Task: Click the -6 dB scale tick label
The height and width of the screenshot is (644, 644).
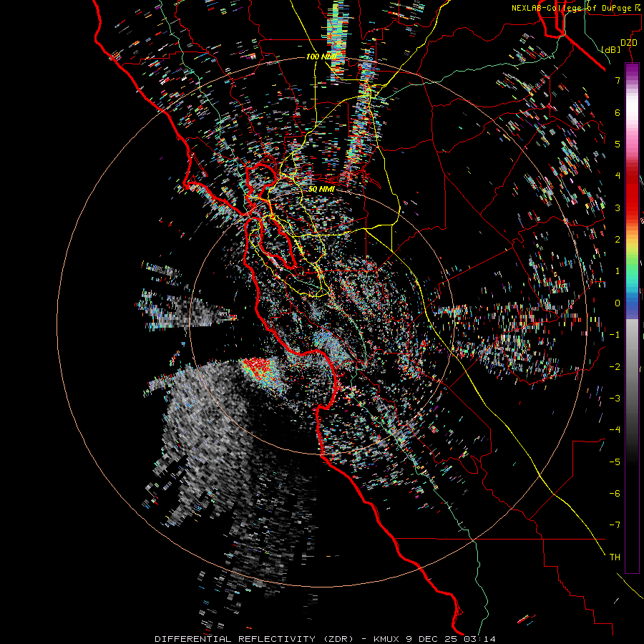Action: pos(615,493)
